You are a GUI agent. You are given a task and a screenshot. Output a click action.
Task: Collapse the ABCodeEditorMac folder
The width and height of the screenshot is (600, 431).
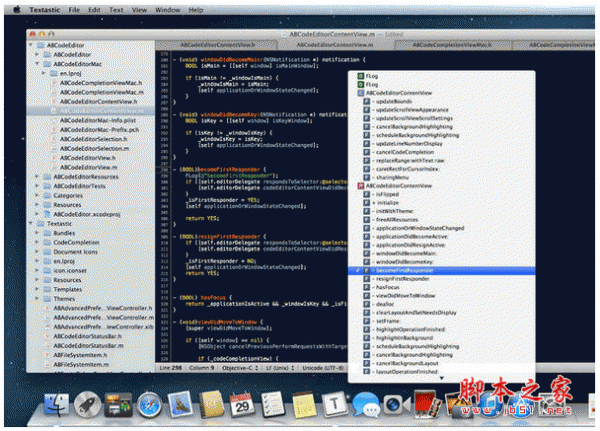coord(37,64)
